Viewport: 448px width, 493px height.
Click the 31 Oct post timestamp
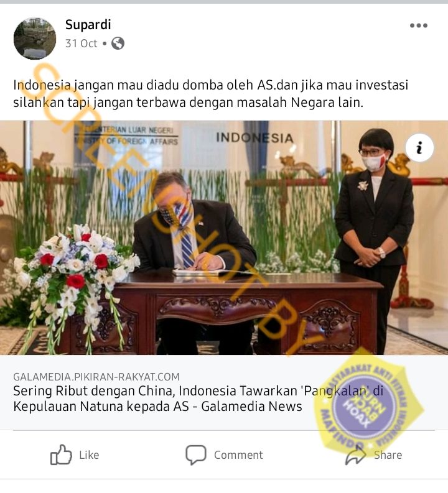click(81, 44)
